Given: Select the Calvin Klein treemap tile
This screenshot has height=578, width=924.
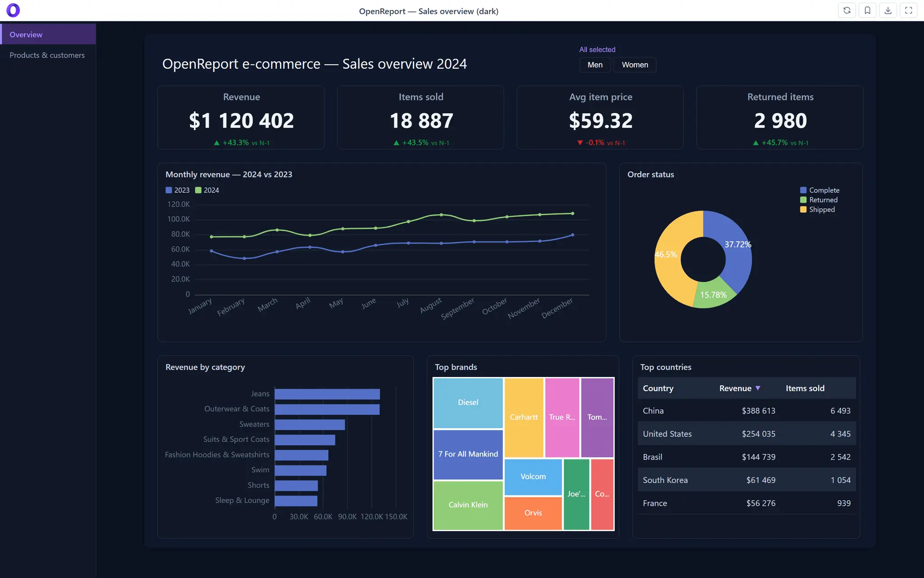Looking at the screenshot, I should (x=468, y=505).
